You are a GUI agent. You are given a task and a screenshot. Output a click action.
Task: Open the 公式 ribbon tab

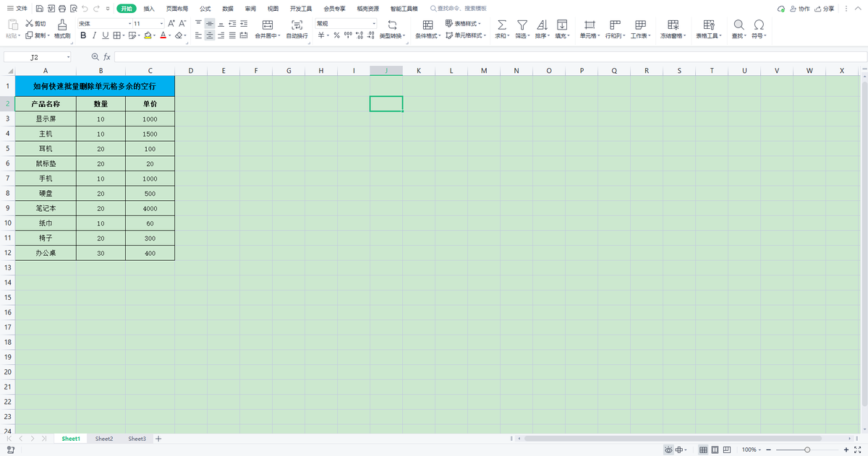click(x=205, y=9)
